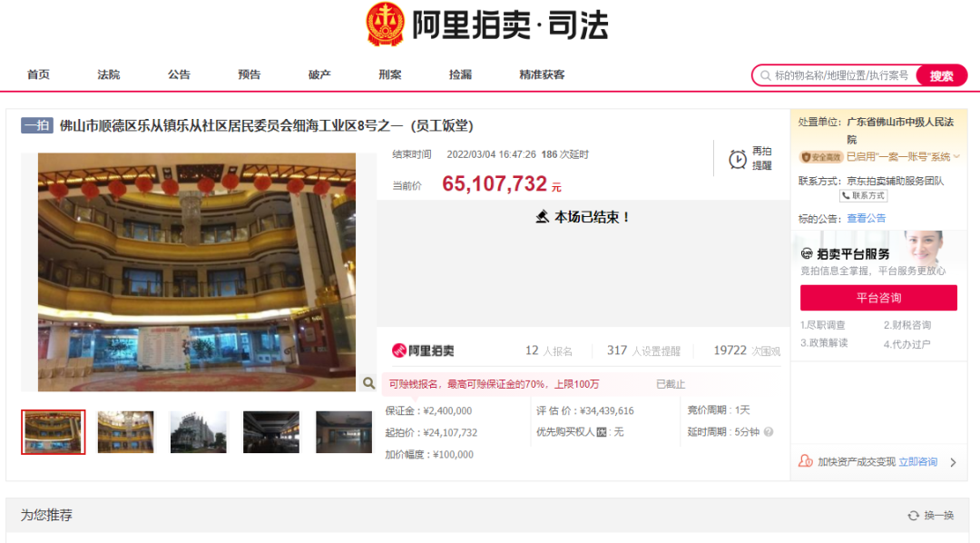Click the 评估价 ¥34,439,616 value
Image resolution: width=980 pixels, height=543 pixels.
click(x=607, y=411)
